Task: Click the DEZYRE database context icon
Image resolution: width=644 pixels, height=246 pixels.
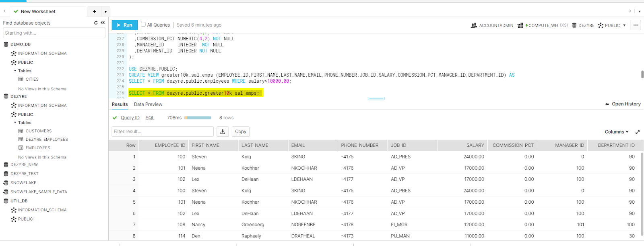Action: coord(574,25)
